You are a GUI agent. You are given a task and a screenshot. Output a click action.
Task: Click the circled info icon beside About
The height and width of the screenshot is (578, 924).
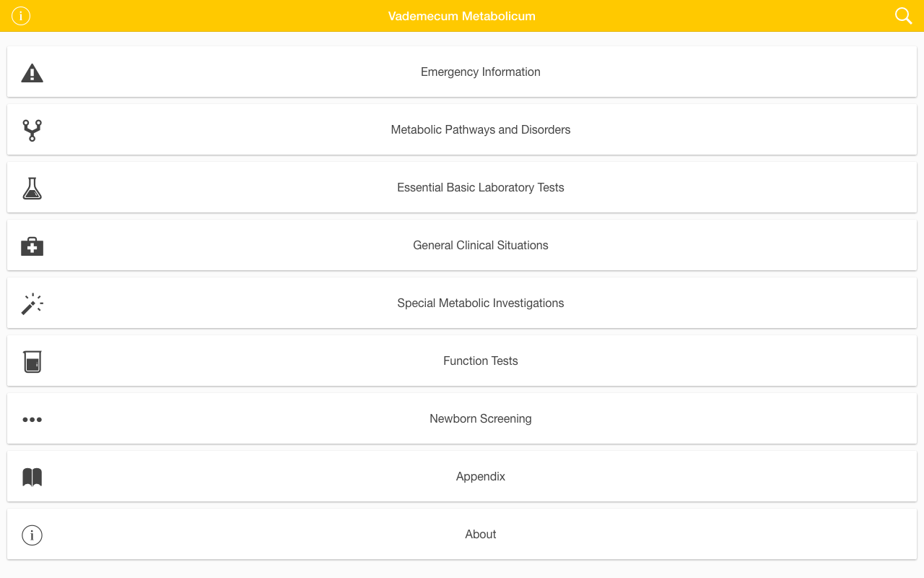tap(32, 535)
